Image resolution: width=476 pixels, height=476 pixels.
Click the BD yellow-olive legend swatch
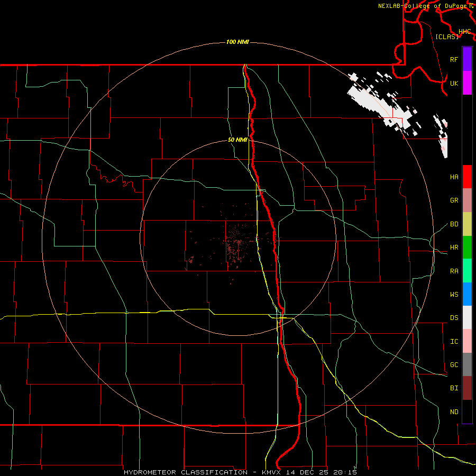point(467,224)
